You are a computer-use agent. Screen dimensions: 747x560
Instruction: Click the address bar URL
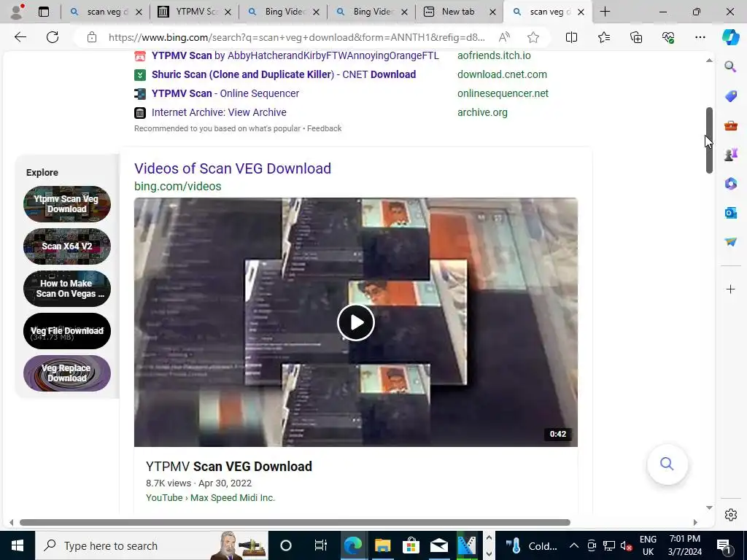click(296, 37)
